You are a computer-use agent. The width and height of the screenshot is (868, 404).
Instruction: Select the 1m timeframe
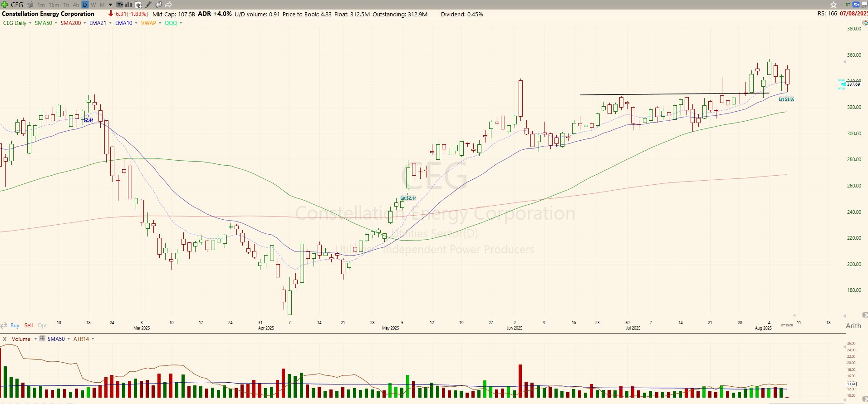point(41,5)
